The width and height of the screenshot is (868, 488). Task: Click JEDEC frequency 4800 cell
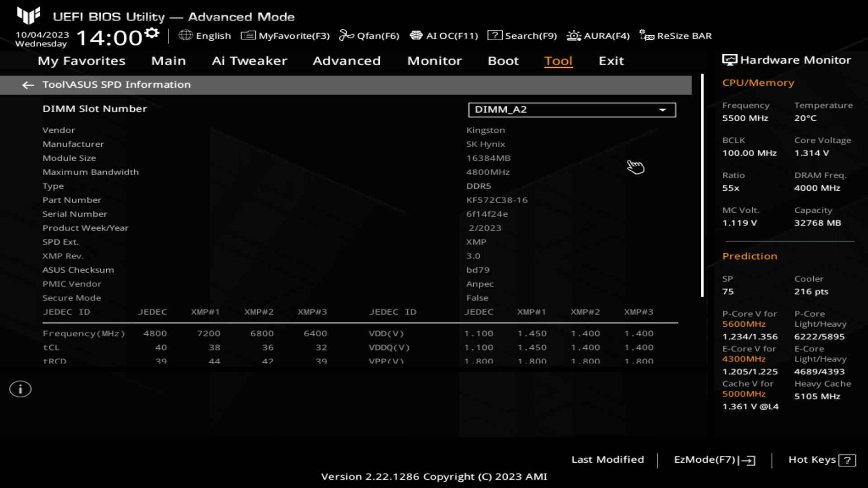pos(155,333)
